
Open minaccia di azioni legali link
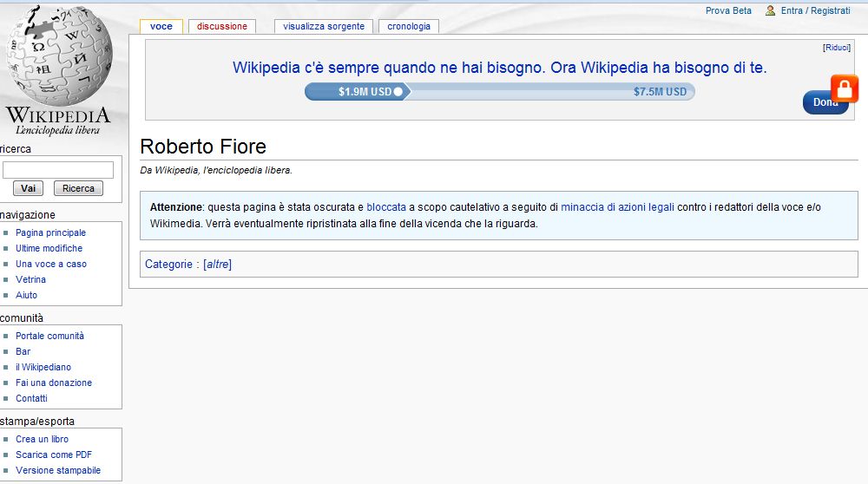617,207
